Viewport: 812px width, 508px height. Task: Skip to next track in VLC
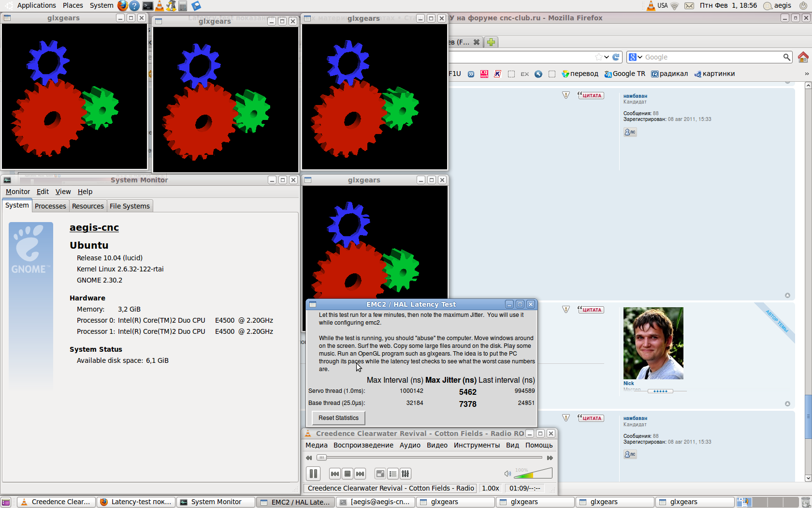360,474
